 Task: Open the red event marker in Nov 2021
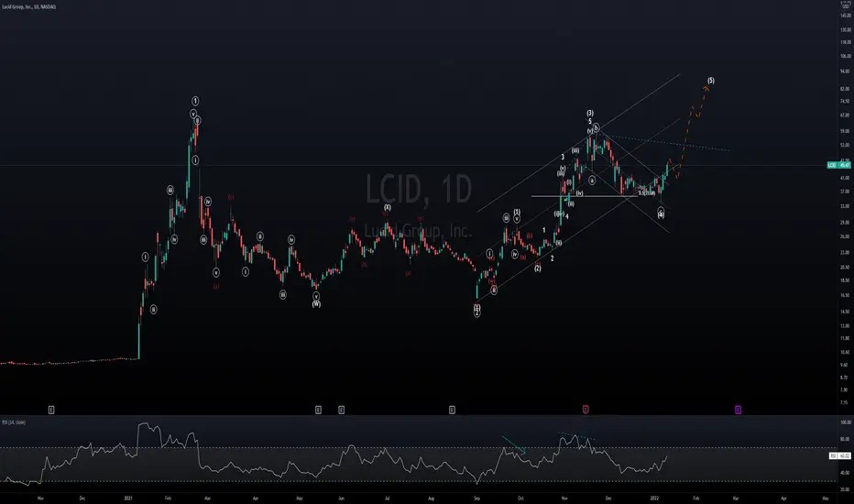tap(586, 410)
